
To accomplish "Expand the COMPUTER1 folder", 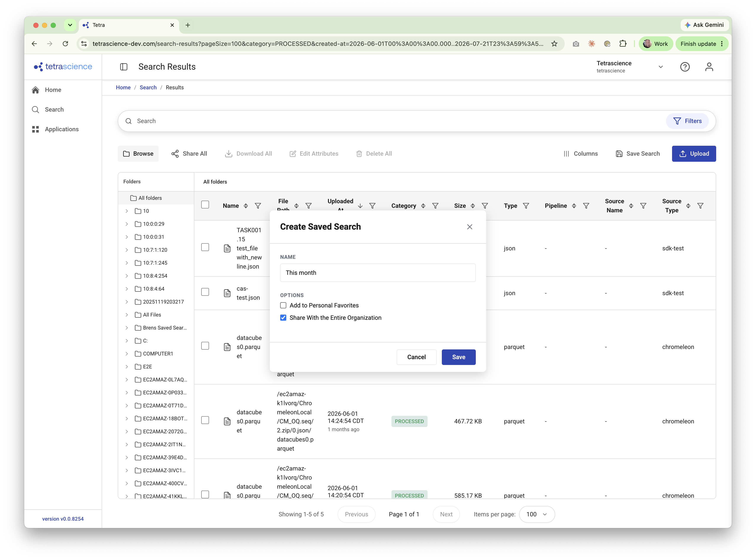I will [x=127, y=354].
